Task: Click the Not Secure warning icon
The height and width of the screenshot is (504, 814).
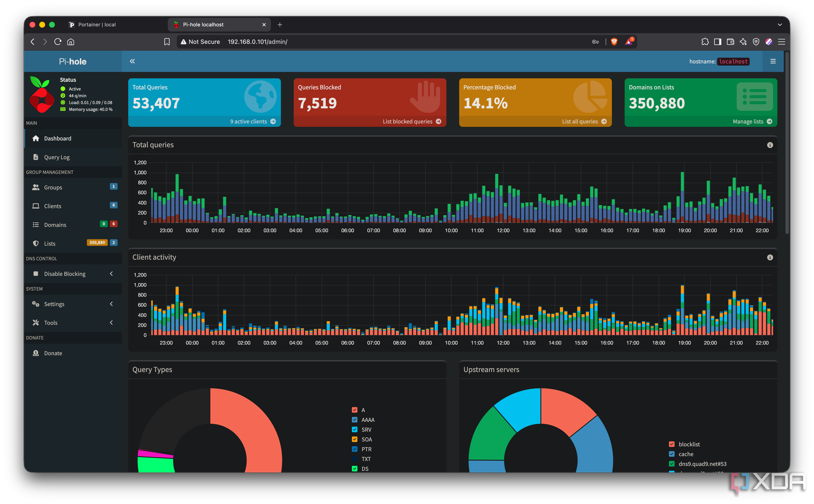Action: (183, 42)
